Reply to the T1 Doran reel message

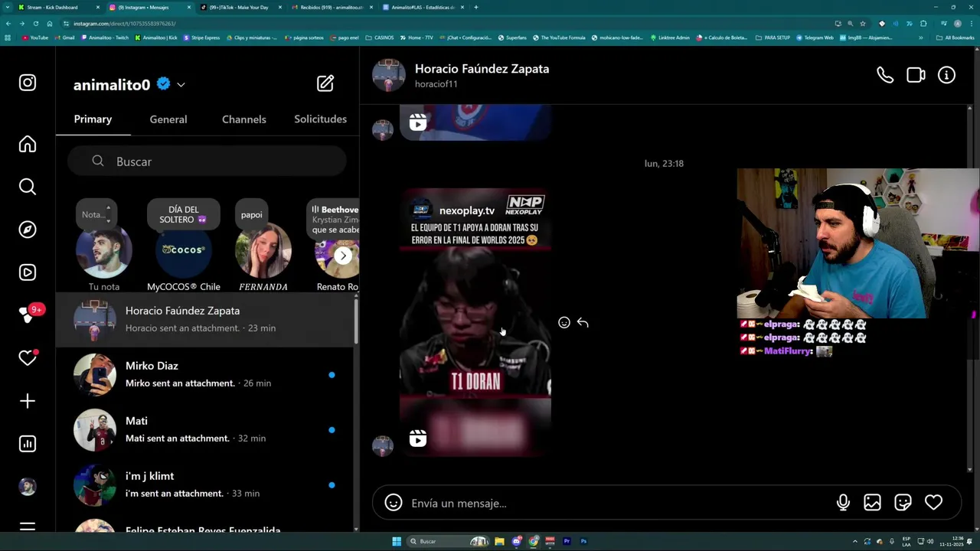point(583,323)
